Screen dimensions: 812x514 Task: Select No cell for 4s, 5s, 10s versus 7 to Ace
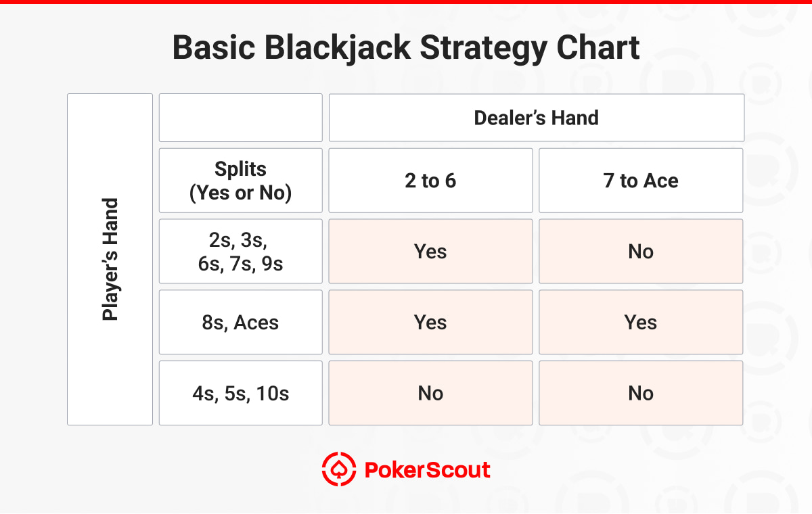(x=641, y=393)
